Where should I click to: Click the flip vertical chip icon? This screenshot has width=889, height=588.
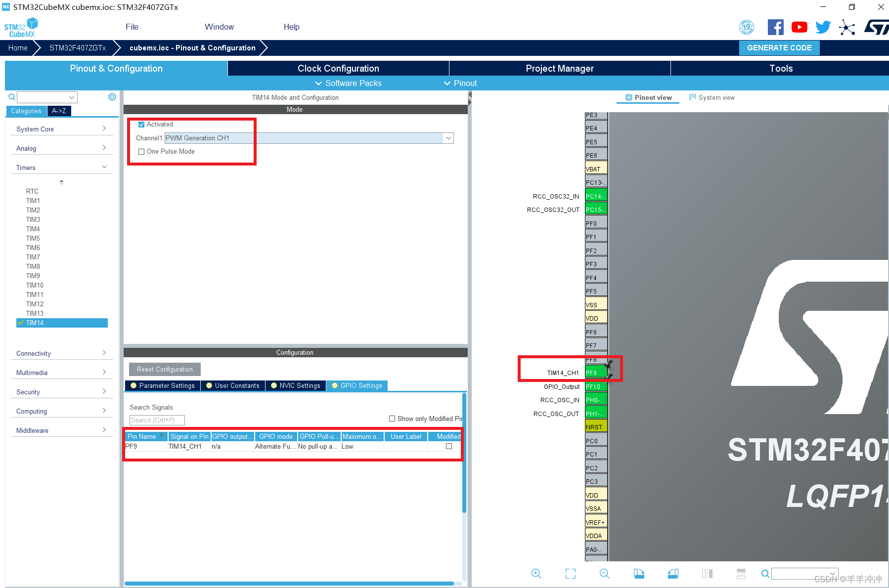click(741, 574)
